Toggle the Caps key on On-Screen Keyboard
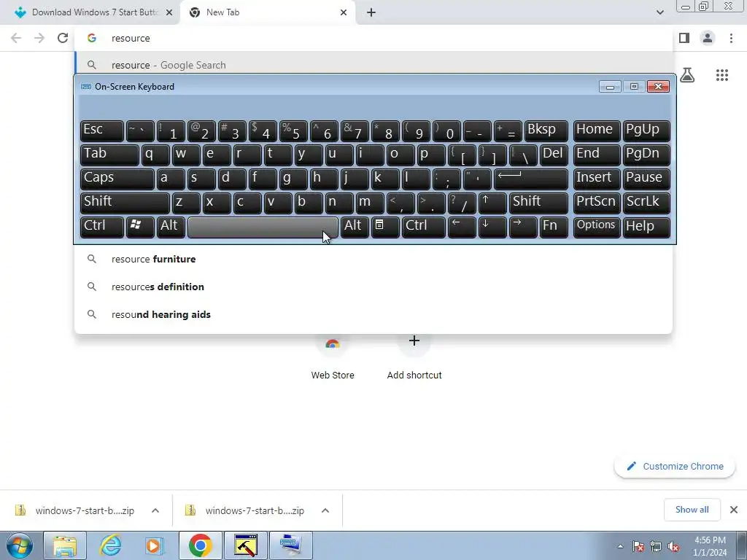 (x=117, y=179)
